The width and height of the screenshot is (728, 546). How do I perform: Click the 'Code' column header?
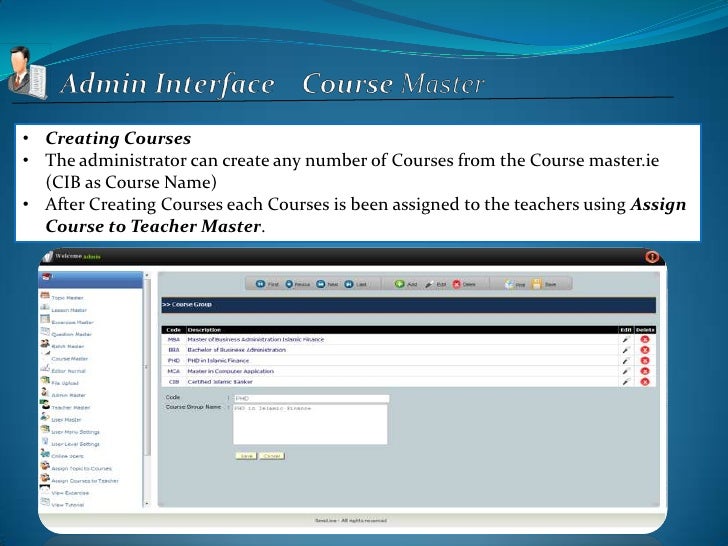174,330
